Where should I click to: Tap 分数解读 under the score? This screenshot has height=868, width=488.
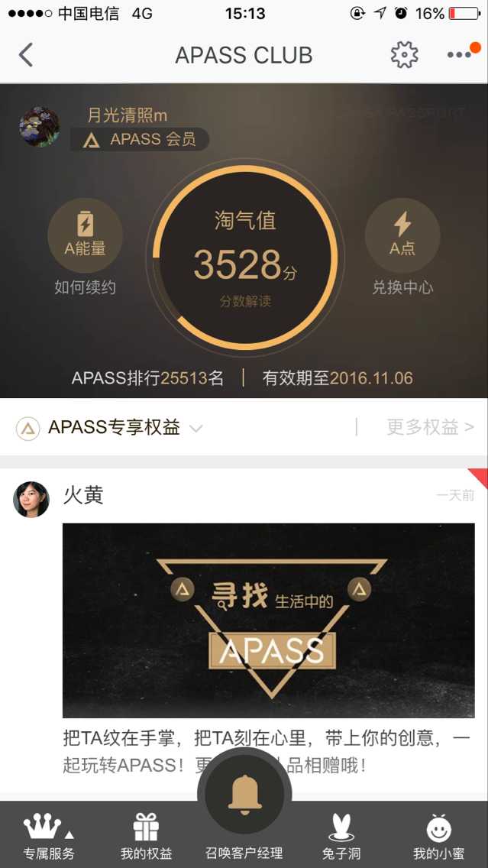pos(245,302)
